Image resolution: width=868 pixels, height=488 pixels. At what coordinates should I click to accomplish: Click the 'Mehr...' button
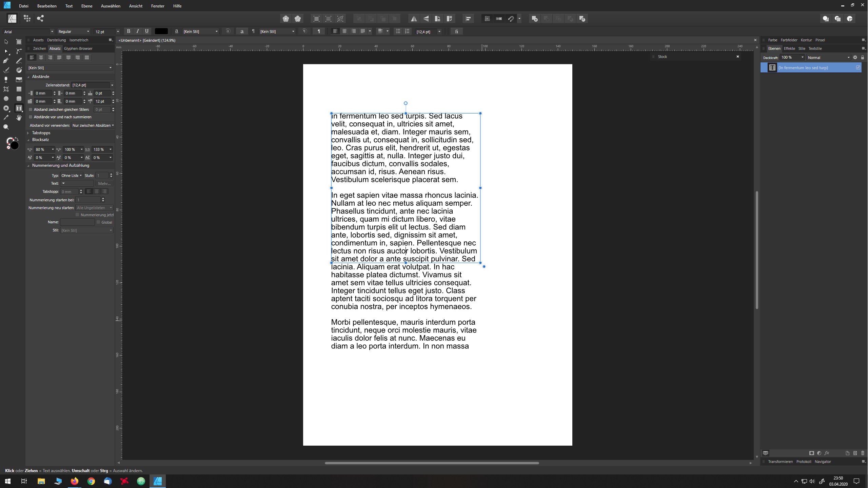click(x=104, y=184)
